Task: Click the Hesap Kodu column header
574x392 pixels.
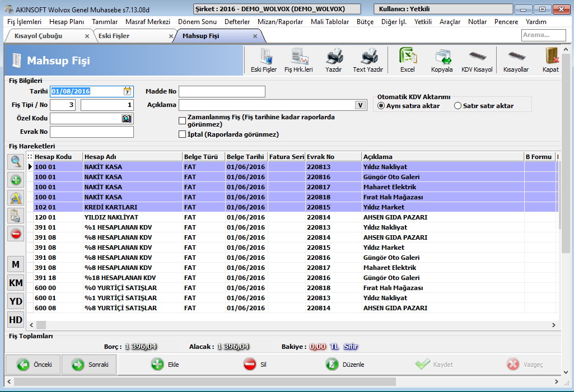Action: [x=58, y=157]
